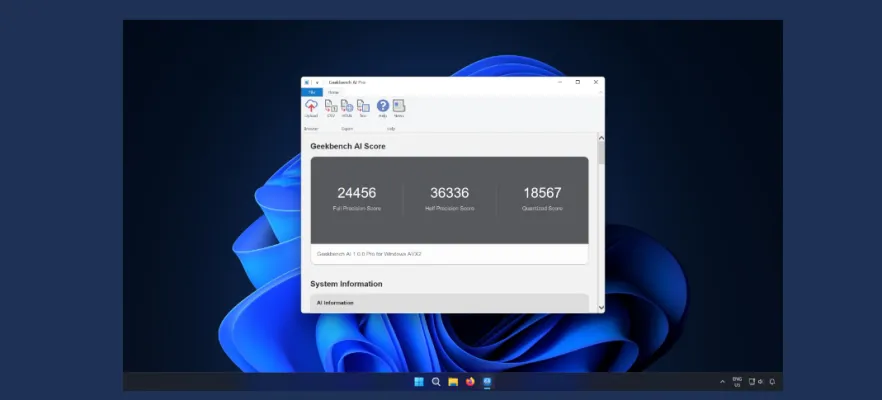Switch to the Home ribbon tab
Screen dimensions: 882x400
click(x=333, y=92)
